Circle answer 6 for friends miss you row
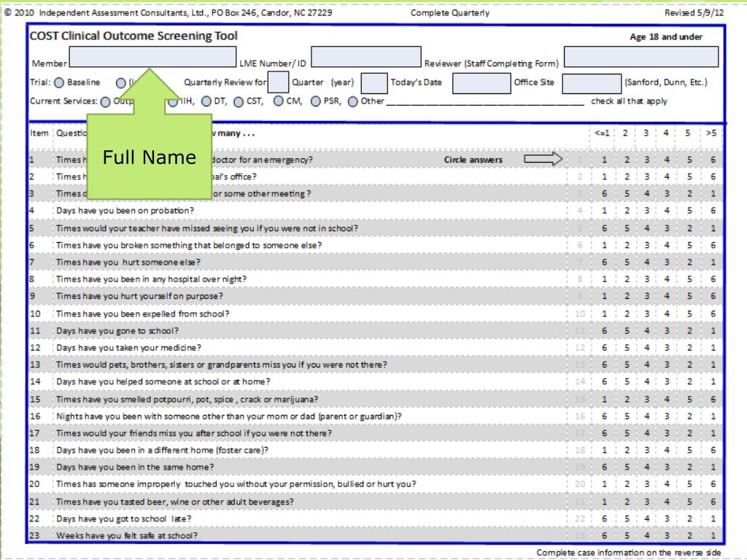The height and width of the screenshot is (560, 747). point(604,433)
